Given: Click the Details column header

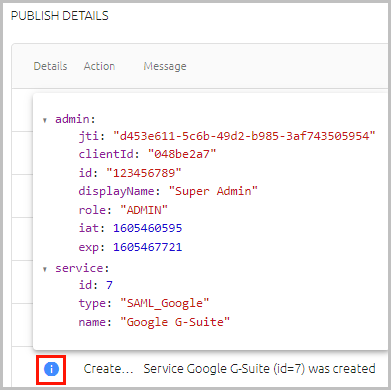Looking at the screenshot, I should pyautogui.click(x=50, y=66).
